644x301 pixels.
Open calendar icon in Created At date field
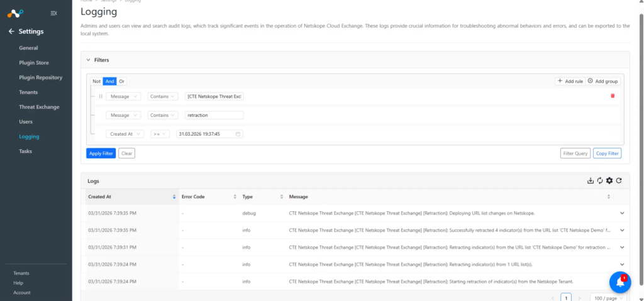coord(238,134)
